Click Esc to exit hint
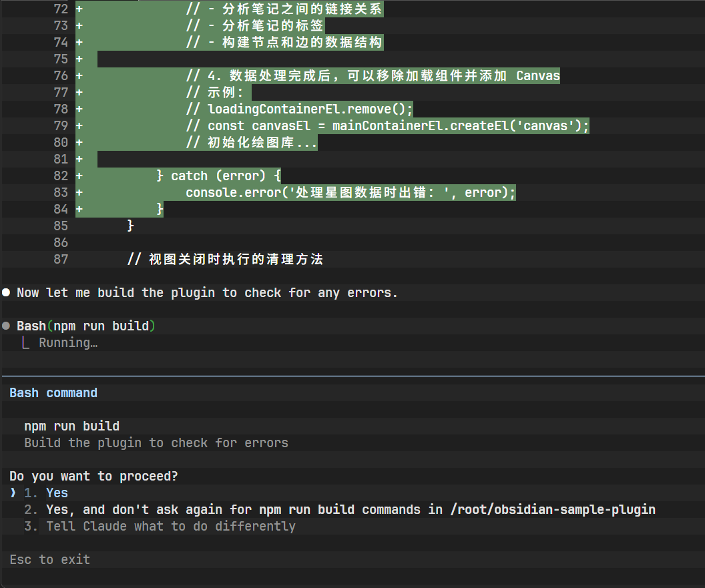Viewport: 705px width, 588px height. click(50, 560)
